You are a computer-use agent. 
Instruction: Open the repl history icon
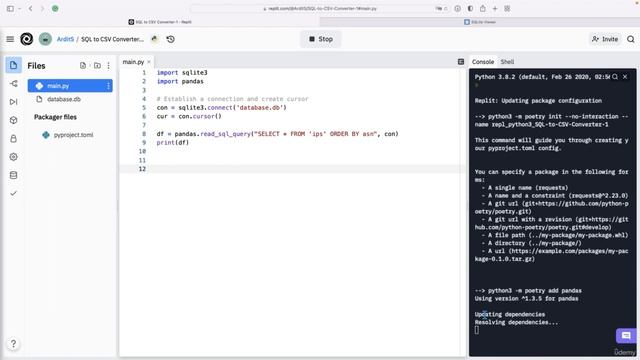[171, 39]
